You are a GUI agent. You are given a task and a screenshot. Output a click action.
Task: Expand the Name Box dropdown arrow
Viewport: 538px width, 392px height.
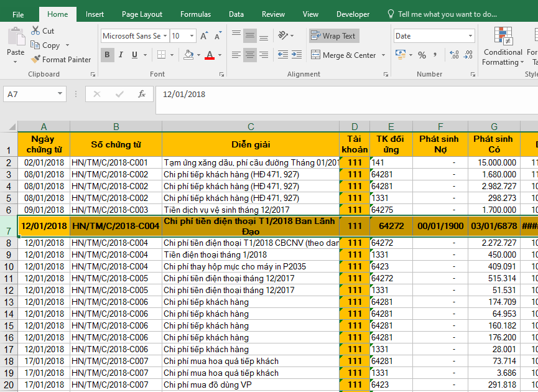[x=60, y=94]
